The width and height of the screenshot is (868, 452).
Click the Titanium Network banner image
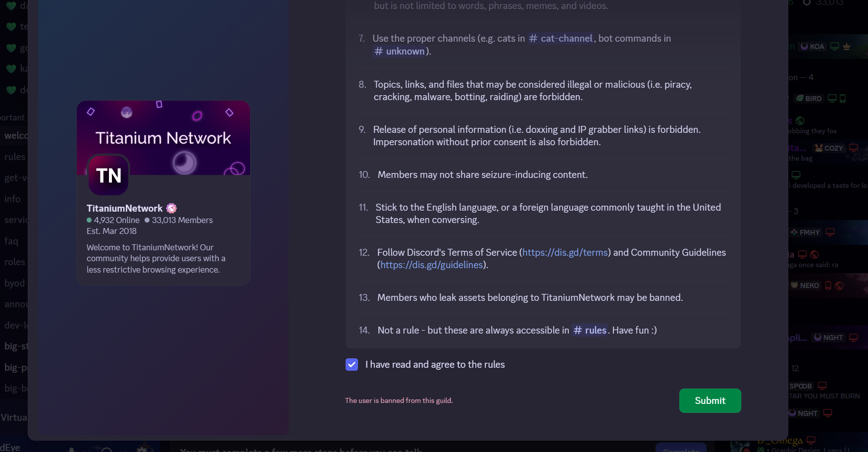(x=163, y=129)
